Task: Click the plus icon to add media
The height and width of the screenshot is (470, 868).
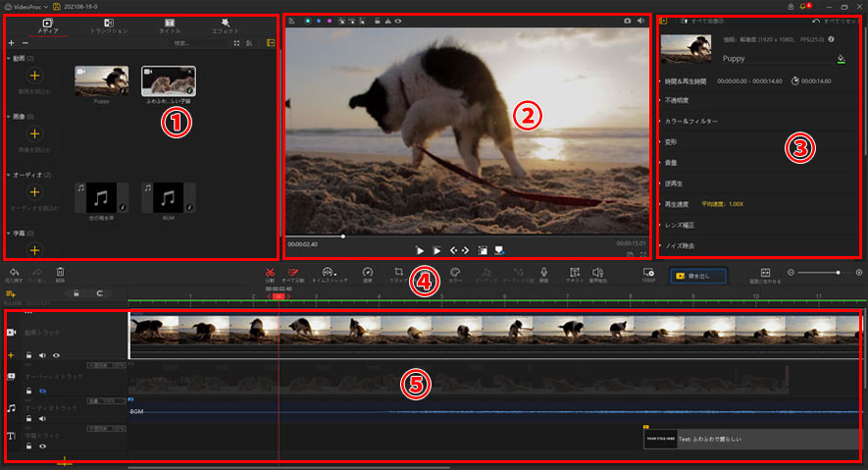Action: (x=11, y=43)
